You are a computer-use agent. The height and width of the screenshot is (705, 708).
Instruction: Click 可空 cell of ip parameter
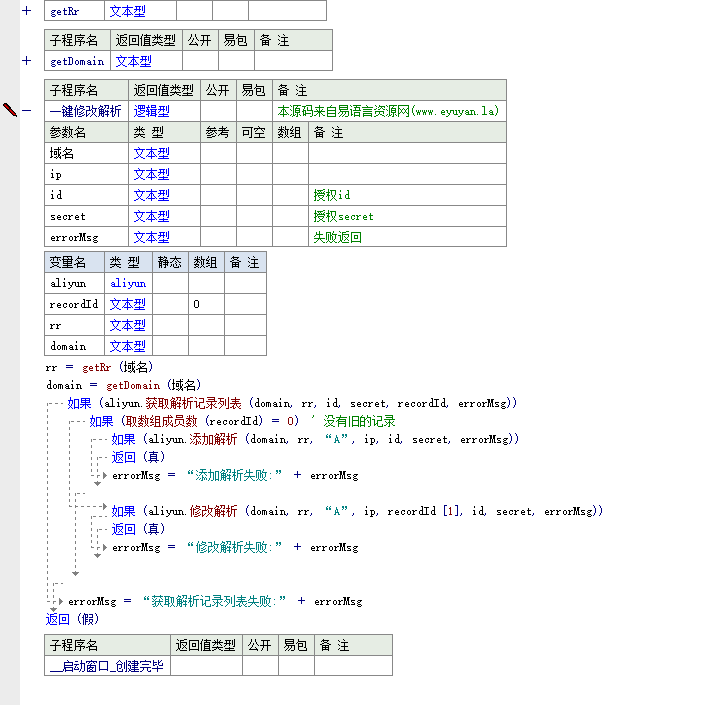click(x=255, y=174)
